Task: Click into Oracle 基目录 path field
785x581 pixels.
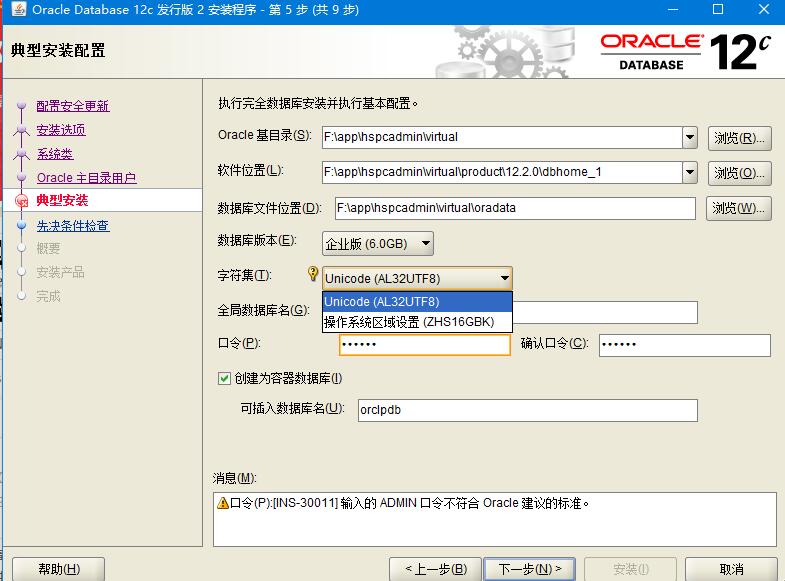Action: [502, 137]
